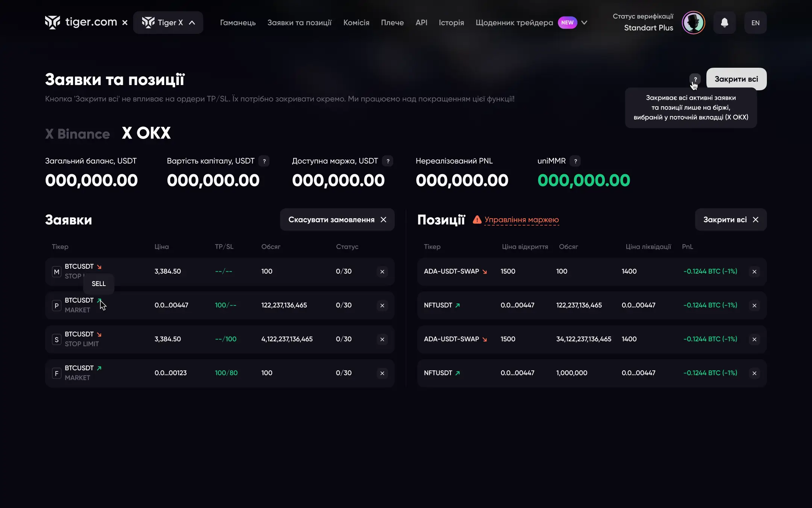Switch language via EN button
This screenshot has height=508, width=812.
[x=755, y=23]
